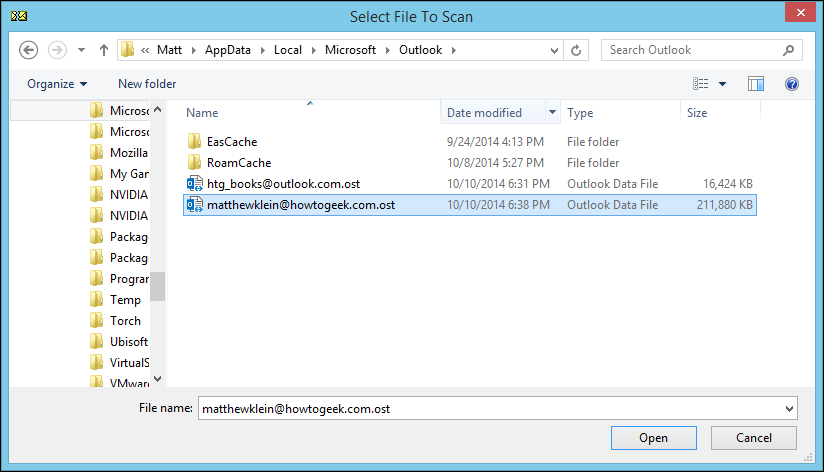Click the Forward navigation arrow

point(57,50)
